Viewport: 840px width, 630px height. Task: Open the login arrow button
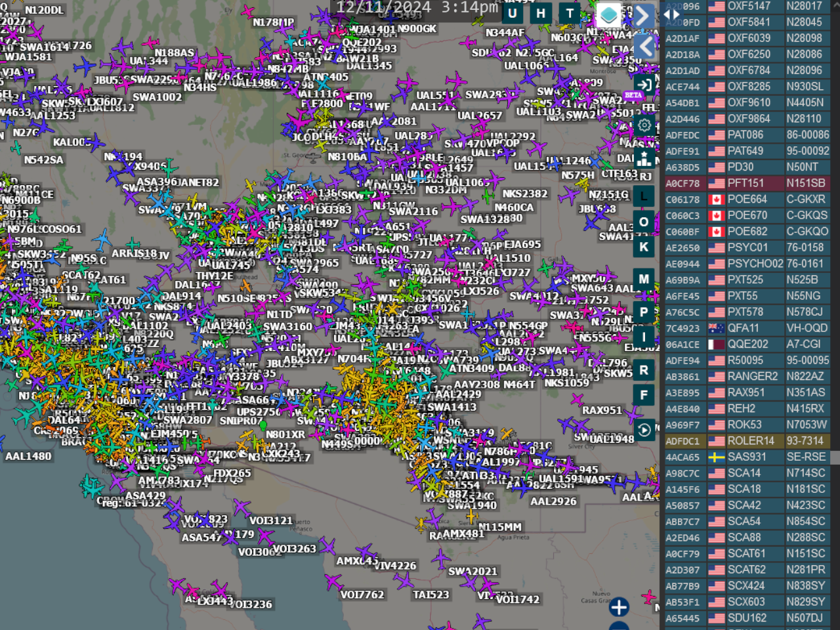(x=644, y=85)
